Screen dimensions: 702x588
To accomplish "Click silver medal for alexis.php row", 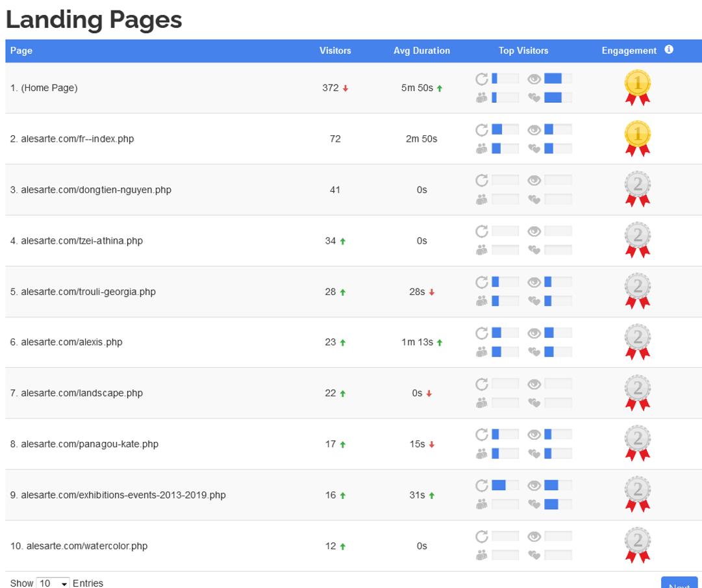I will point(638,342).
